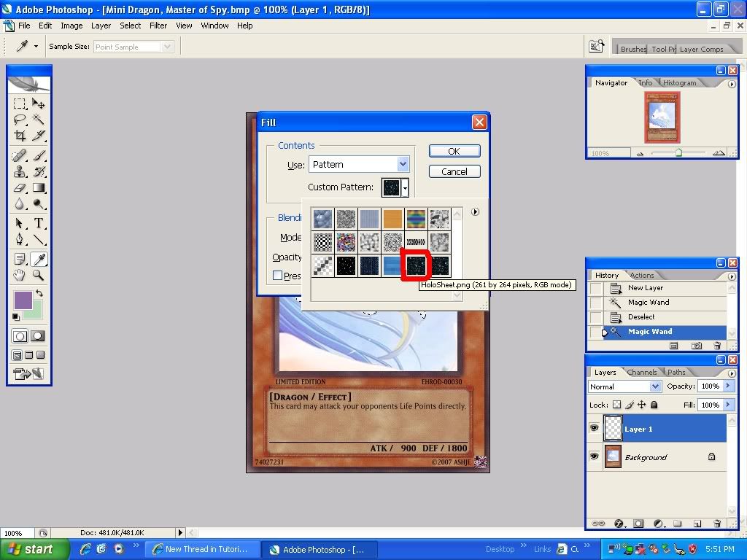Select the Zoom tool
Viewport: 747px width, 560px height.
coord(38,275)
